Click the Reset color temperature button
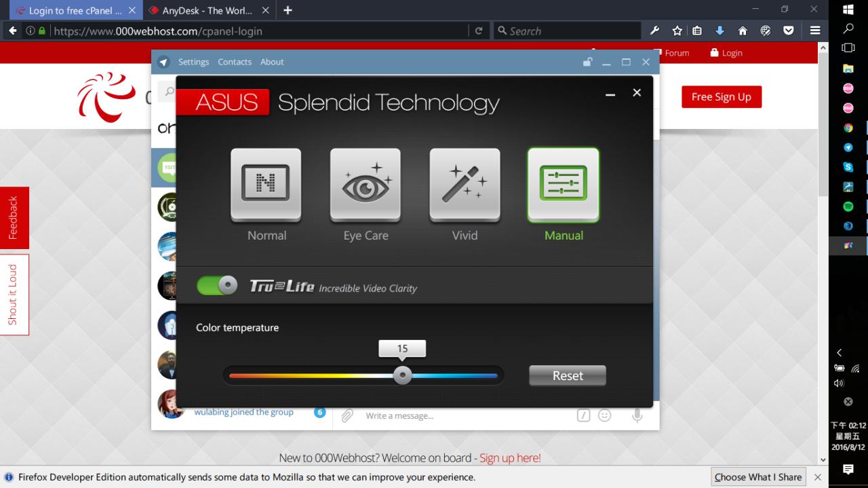This screenshot has height=488, width=868. click(568, 375)
